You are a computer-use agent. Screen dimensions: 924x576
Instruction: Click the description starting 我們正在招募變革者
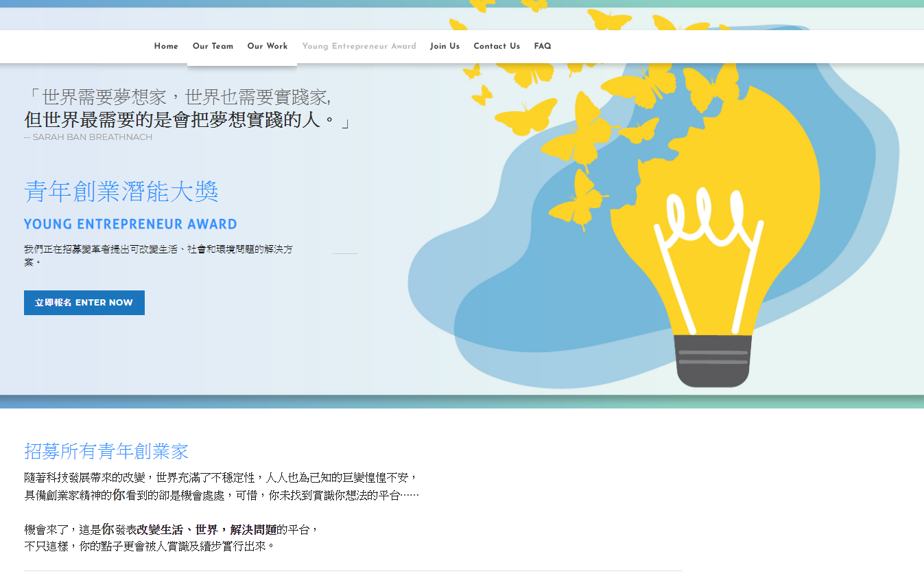pos(158,254)
